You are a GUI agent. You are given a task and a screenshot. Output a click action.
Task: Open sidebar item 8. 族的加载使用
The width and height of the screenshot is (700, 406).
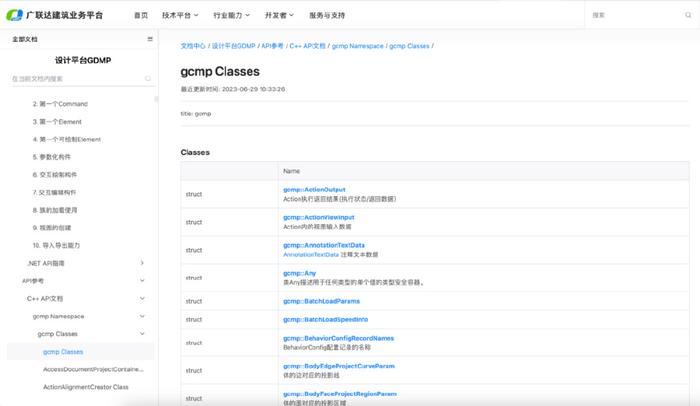tap(54, 210)
